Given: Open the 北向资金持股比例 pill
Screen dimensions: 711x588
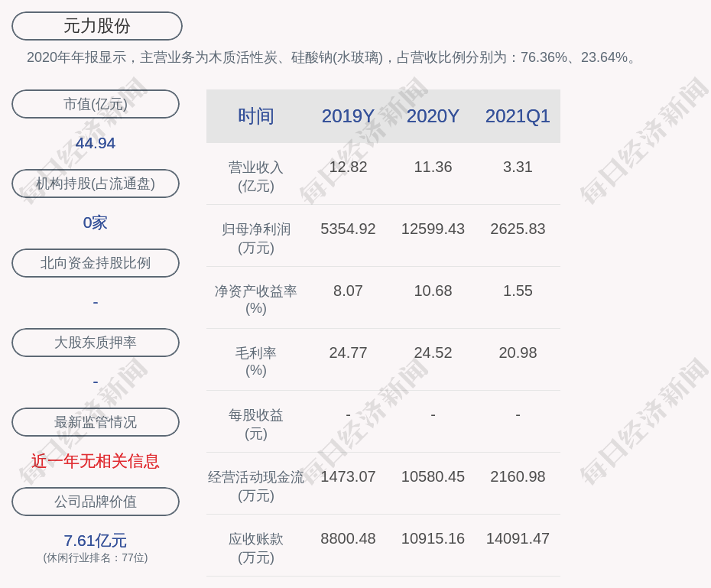Looking at the screenshot, I should 96,263.
